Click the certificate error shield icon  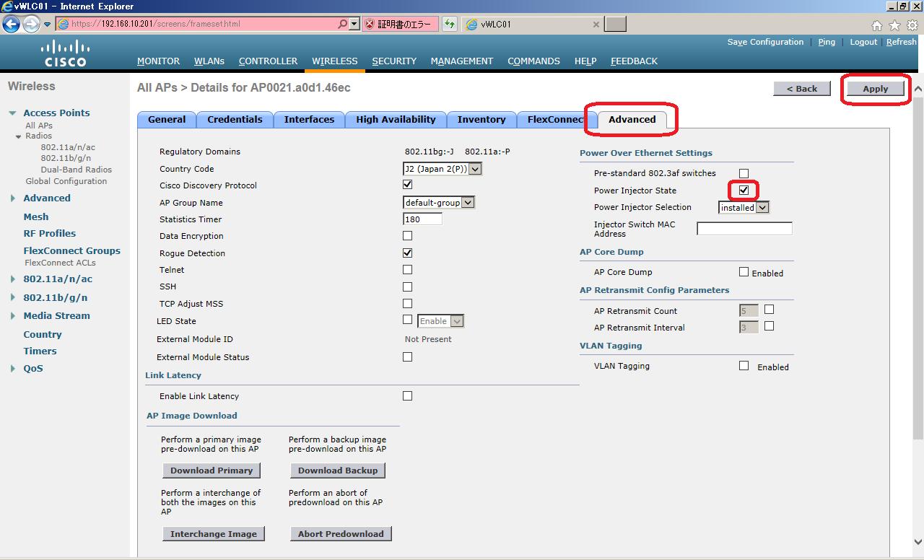370,24
